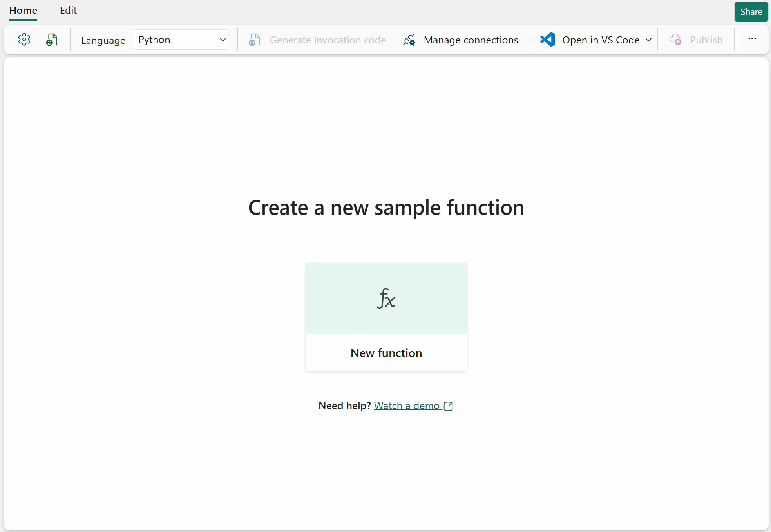This screenshot has height=532, width=771.
Task: Open the settings gear icon
Action: pyautogui.click(x=24, y=40)
